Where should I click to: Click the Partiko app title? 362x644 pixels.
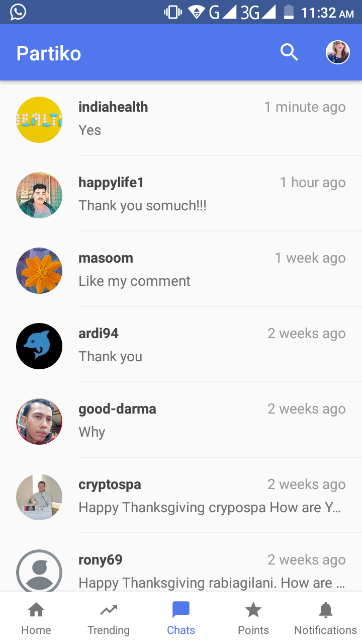pos(49,53)
